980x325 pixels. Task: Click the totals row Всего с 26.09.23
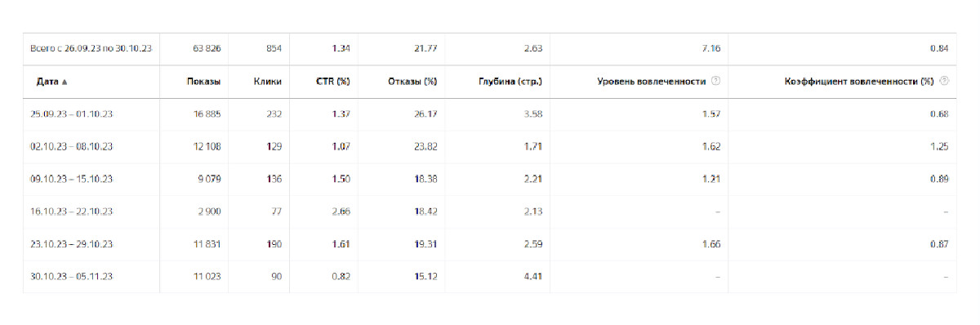(489, 49)
